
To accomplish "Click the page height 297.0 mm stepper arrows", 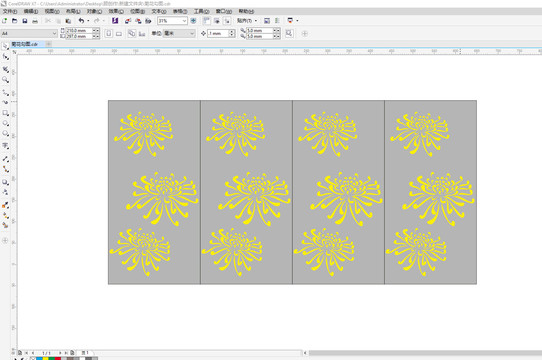I will pos(96,36).
